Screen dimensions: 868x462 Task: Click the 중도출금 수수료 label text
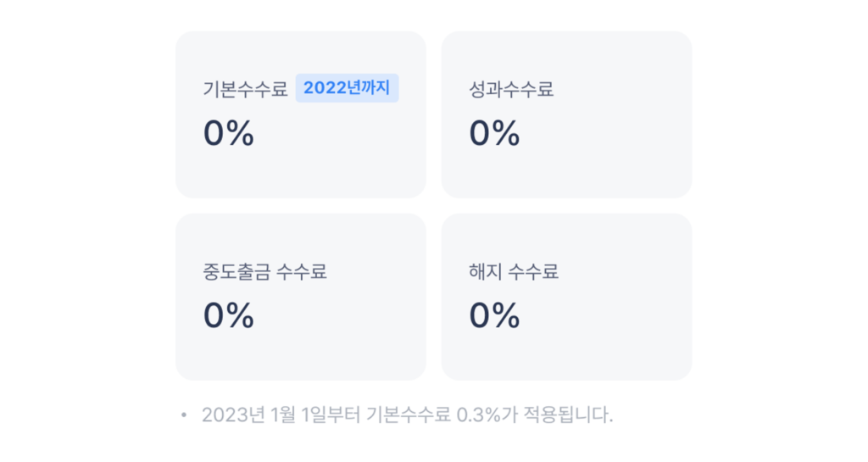(264, 271)
